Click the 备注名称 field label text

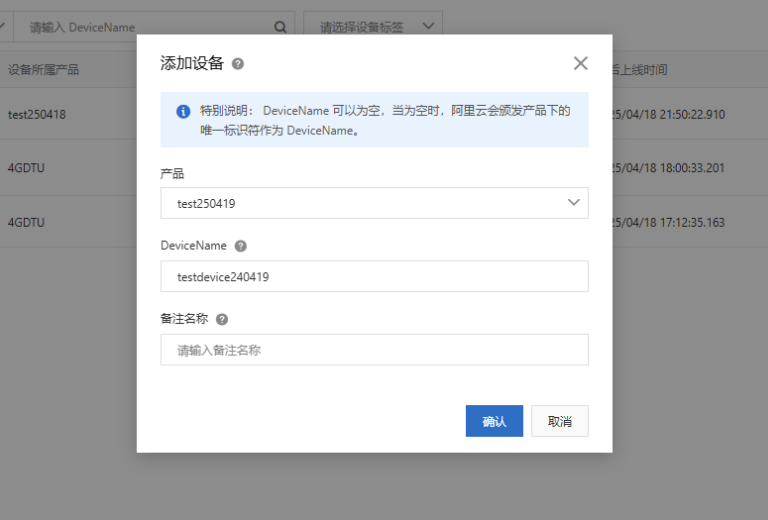pos(184,319)
